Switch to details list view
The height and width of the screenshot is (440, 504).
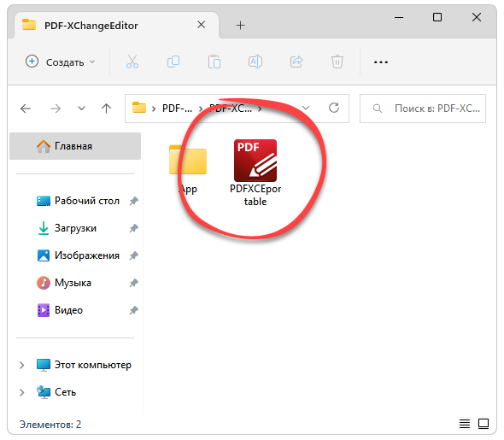[465, 424]
